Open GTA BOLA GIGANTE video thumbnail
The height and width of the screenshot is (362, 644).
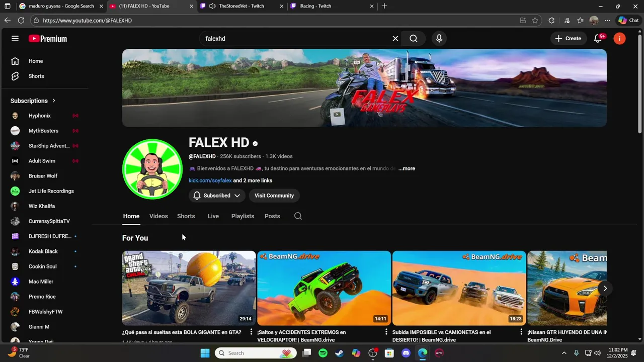coord(189,288)
